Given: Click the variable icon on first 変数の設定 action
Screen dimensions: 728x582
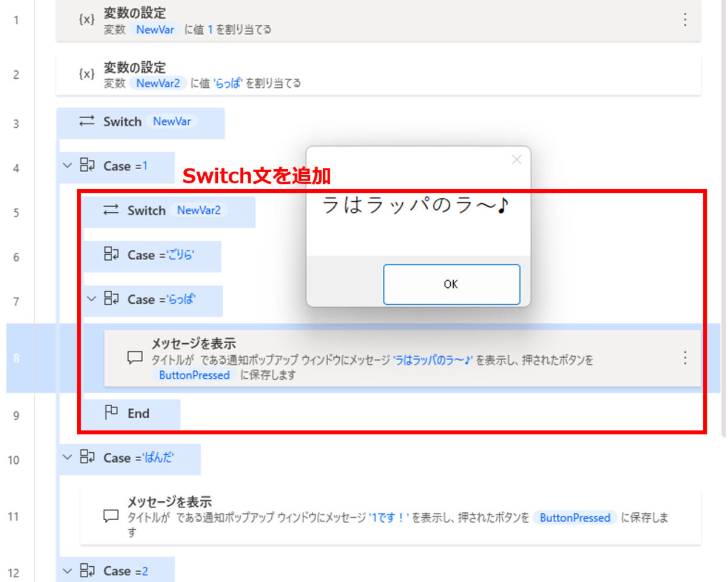Looking at the screenshot, I should pyautogui.click(x=87, y=19).
